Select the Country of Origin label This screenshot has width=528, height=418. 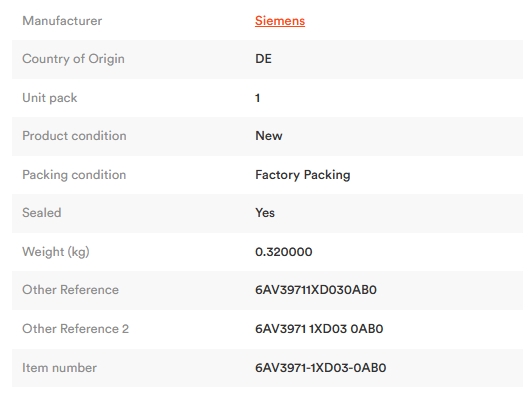click(73, 59)
